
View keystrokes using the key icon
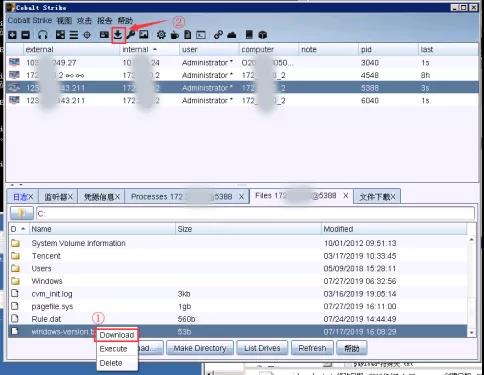[131, 35]
